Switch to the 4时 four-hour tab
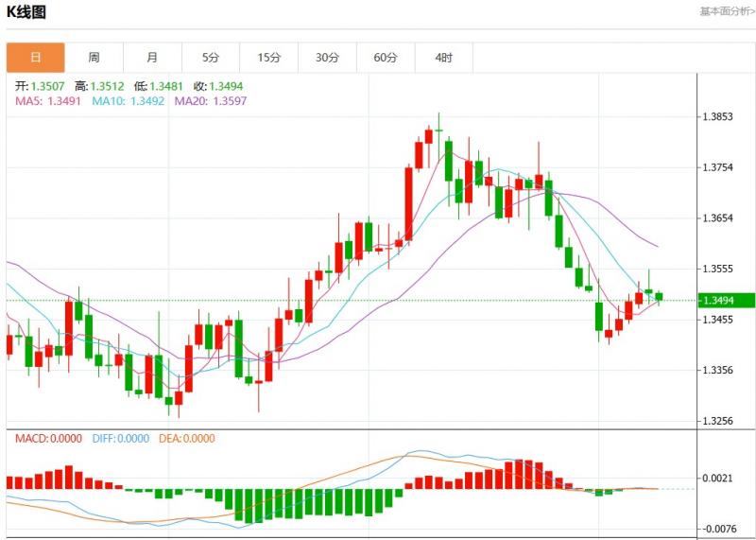 pos(443,58)
